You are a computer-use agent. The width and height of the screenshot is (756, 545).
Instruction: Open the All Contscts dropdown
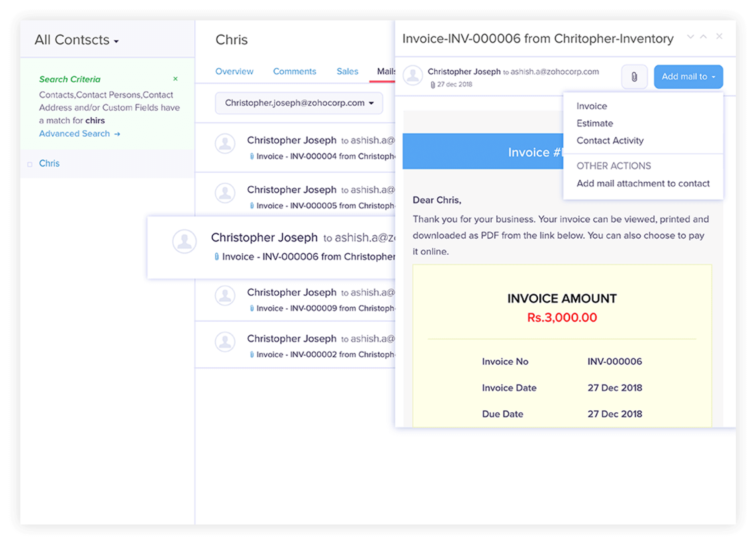coord(76,40)
